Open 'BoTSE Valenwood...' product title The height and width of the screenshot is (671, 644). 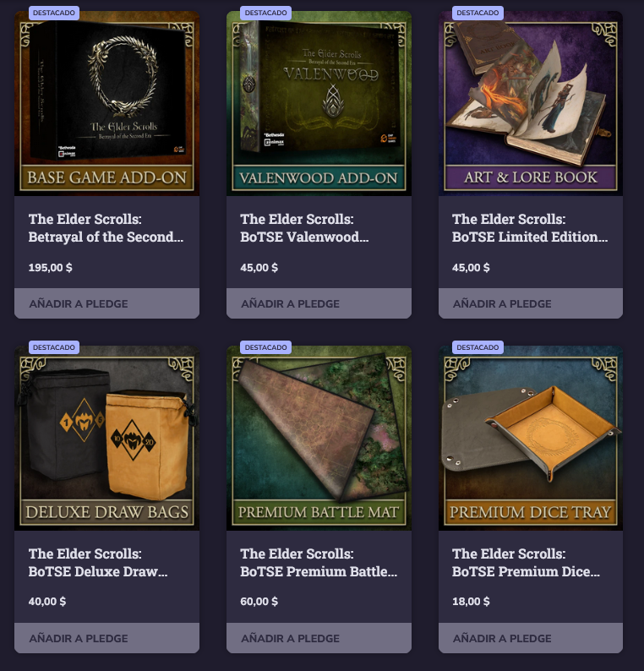[x=304, y=228]
